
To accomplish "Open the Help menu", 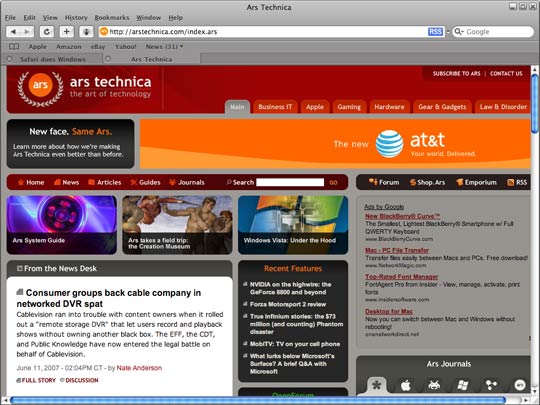I will [176, 18].
